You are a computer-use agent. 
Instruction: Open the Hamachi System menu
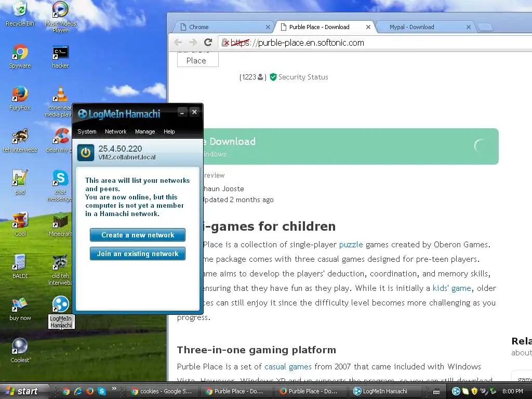87,131
